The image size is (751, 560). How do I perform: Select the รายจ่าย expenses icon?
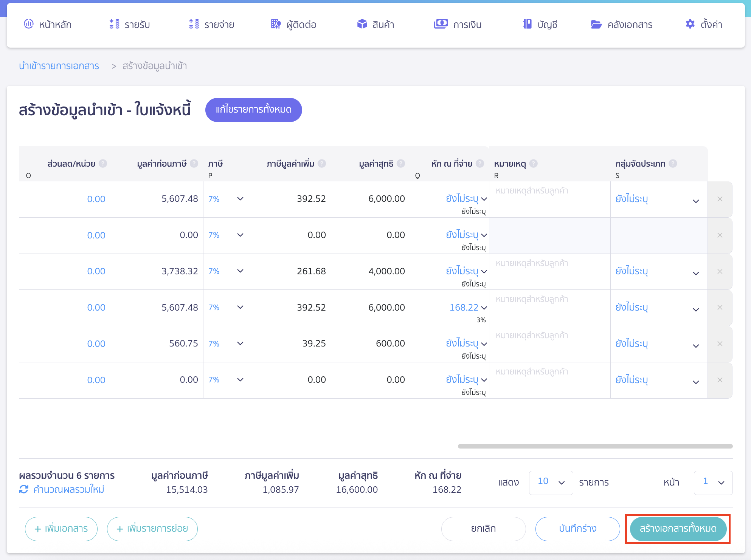(x=194, y=24)
